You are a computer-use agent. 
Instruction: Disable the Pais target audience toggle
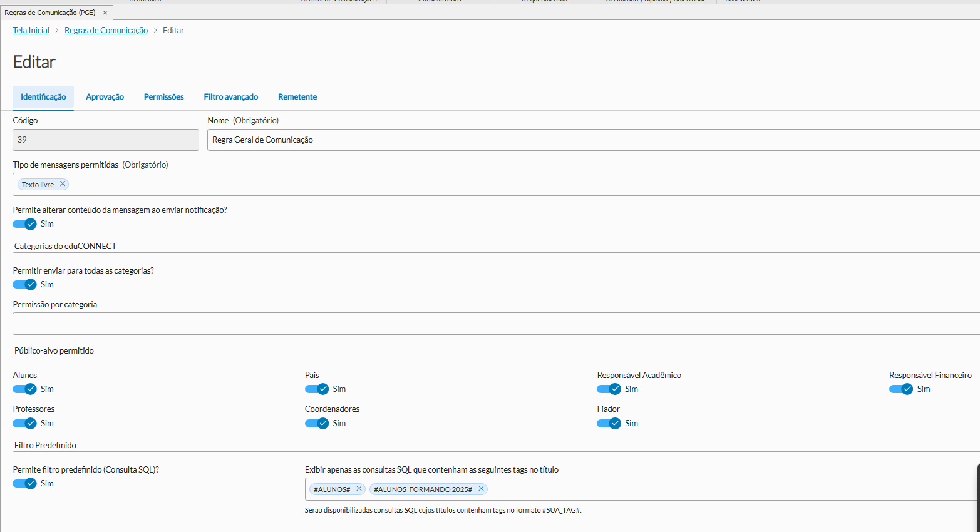pos(317,389)
